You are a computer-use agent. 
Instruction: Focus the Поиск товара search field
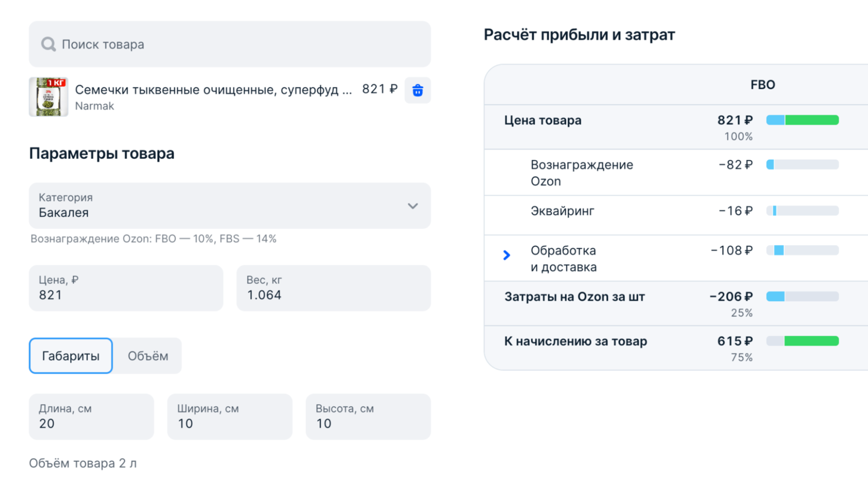click(x=243, y=45)
